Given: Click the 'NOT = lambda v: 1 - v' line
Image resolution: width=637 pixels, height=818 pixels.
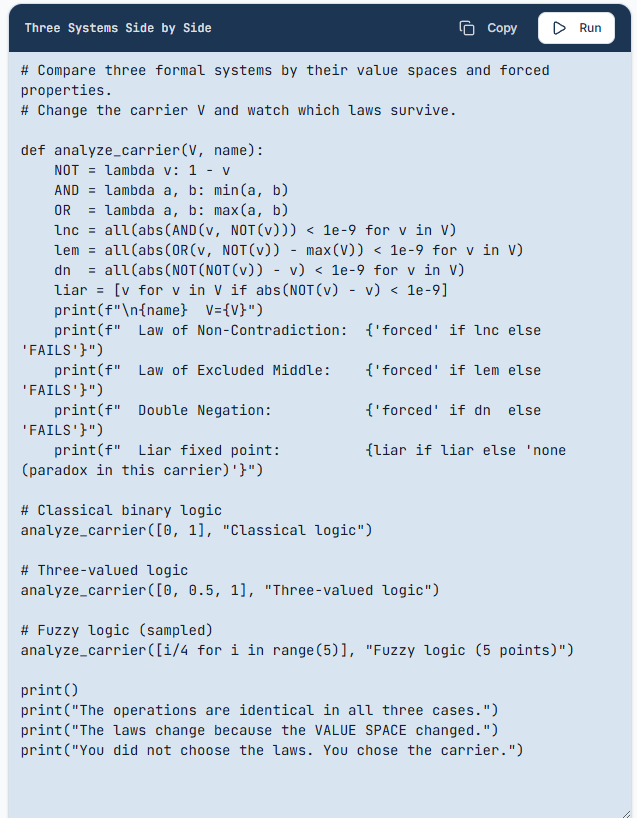Looking at the screenshot, I should click(x=142, y=171).
